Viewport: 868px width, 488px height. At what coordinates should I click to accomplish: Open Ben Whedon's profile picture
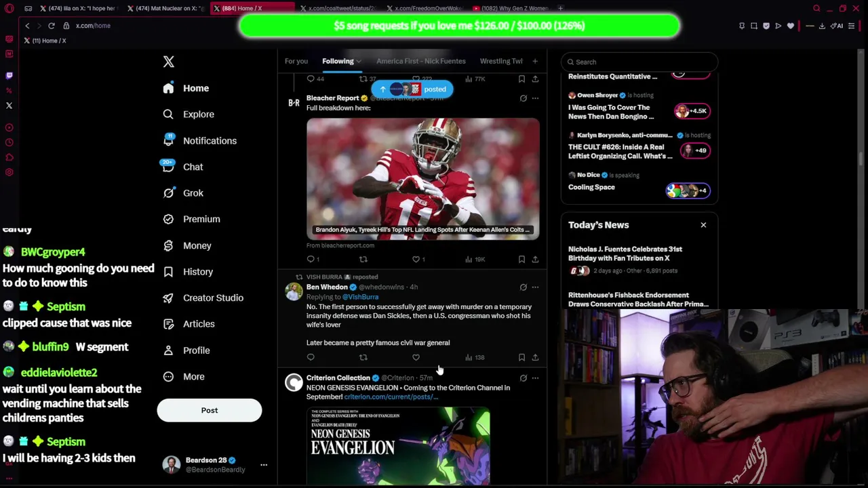coord(294,291)
